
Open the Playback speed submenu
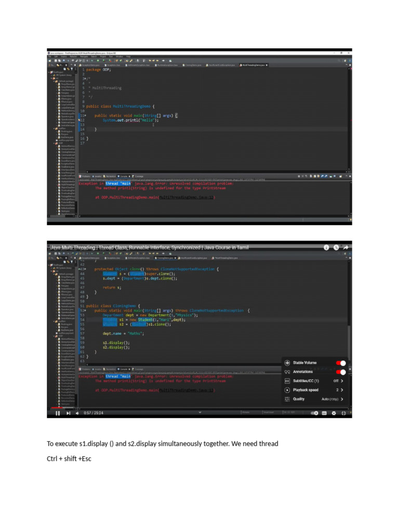point(314,390)
